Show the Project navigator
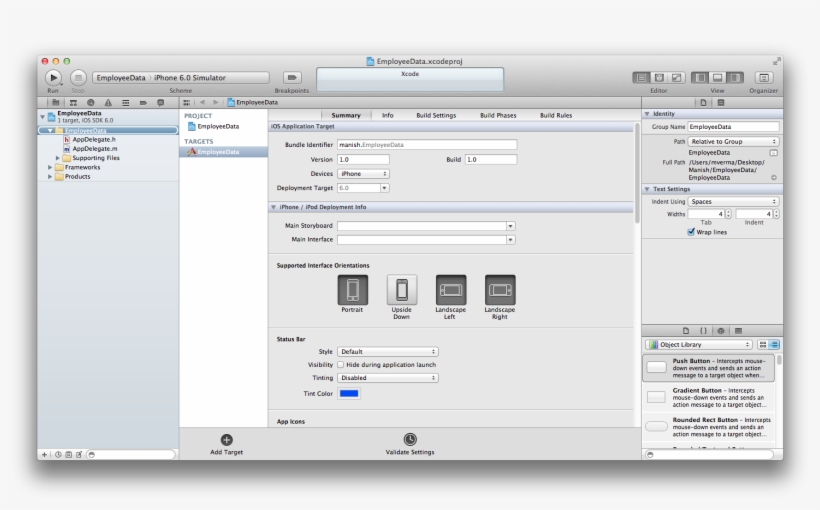This screenshot has height=510, width=820. 55,103
